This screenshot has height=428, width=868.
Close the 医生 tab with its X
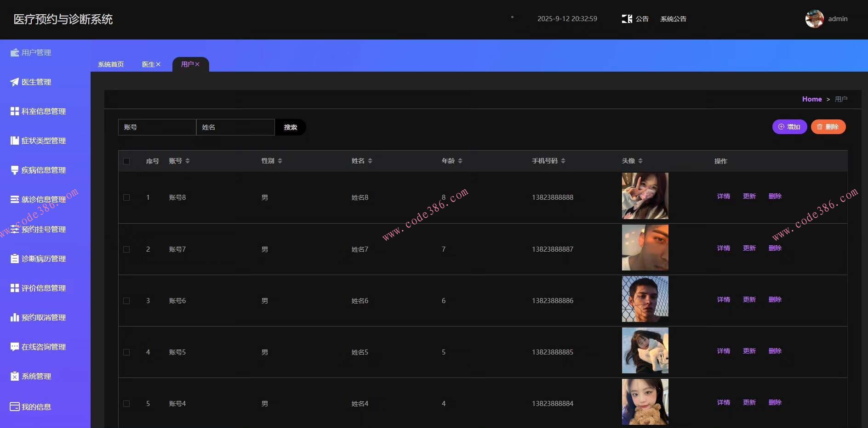click(x=158, y=64)
